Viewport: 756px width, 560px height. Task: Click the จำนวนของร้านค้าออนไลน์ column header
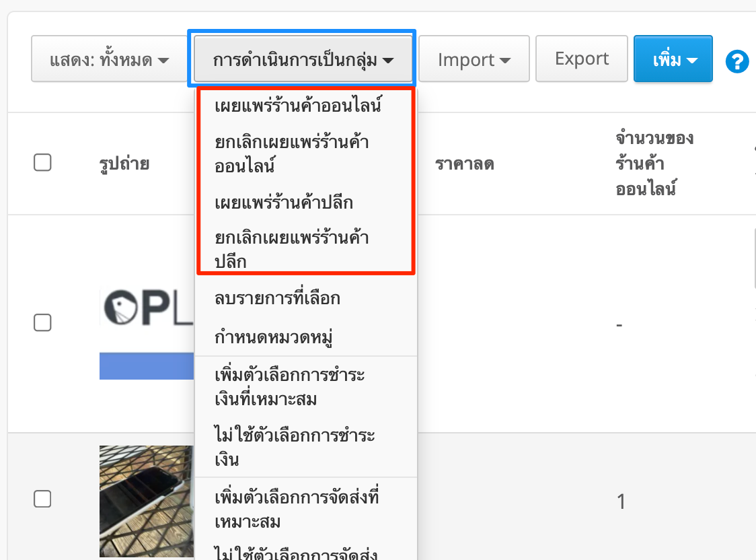tap(654, 164)
